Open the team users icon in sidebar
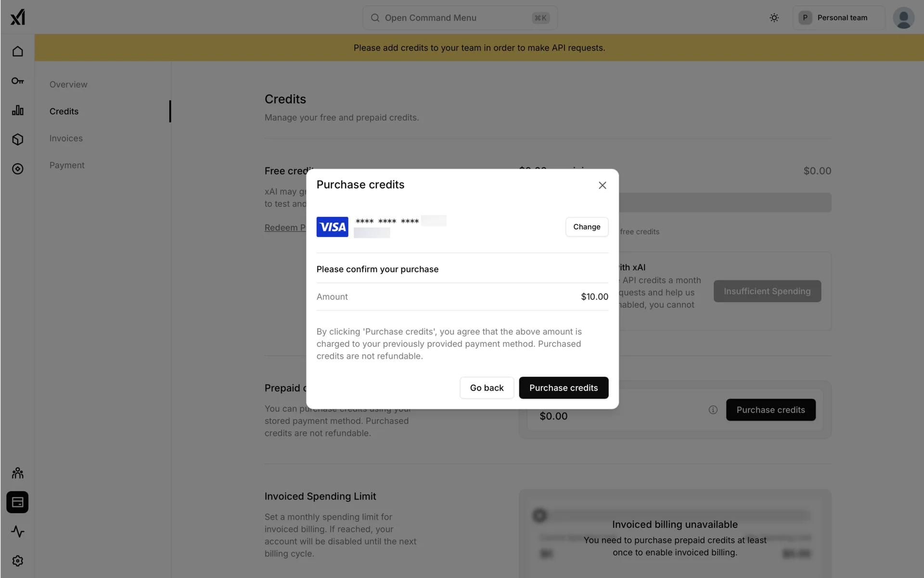 (18, 473)
